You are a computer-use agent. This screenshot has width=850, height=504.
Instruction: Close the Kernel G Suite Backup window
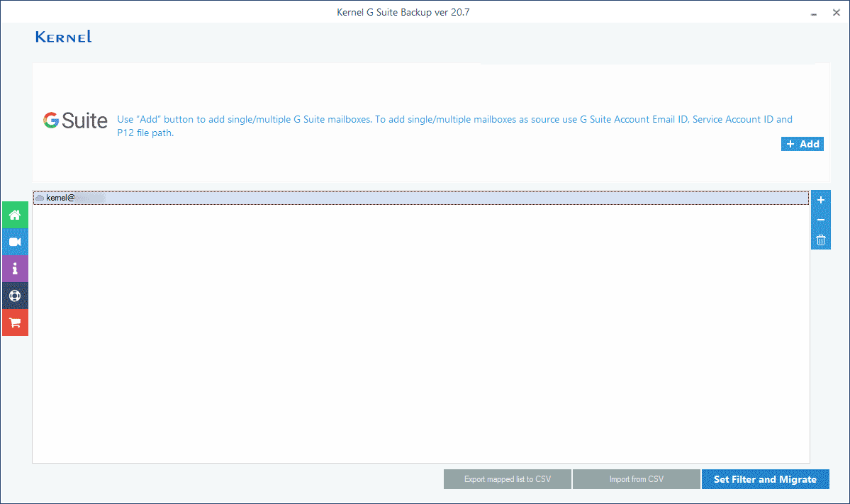click(837, 13)
